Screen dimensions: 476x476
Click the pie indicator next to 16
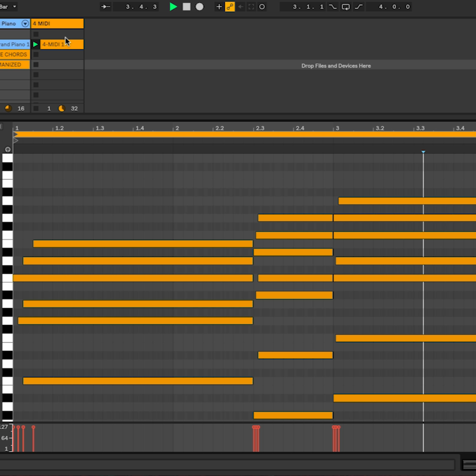pyautogui.click(x=8, y=108)
